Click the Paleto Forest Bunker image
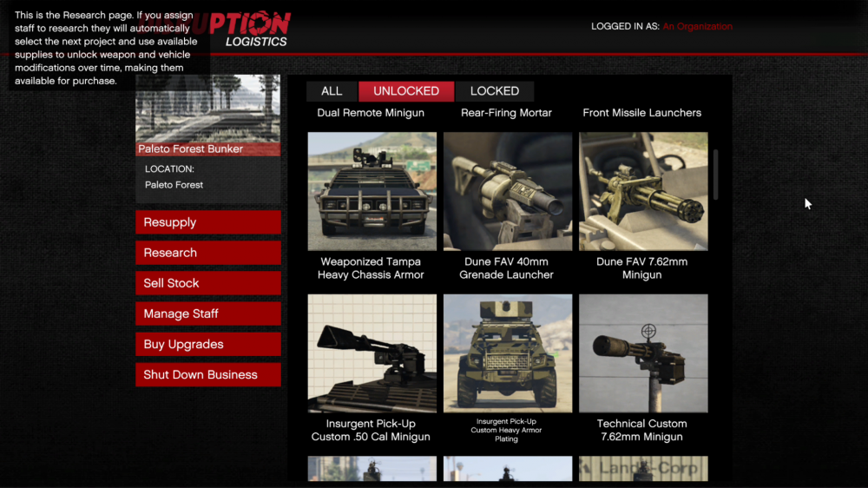 point(208,109)
